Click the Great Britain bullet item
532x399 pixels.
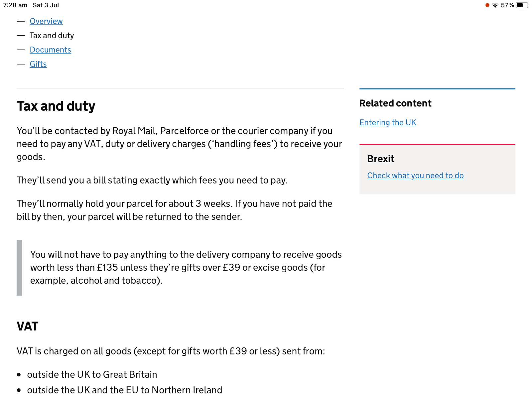click(92, 375)
